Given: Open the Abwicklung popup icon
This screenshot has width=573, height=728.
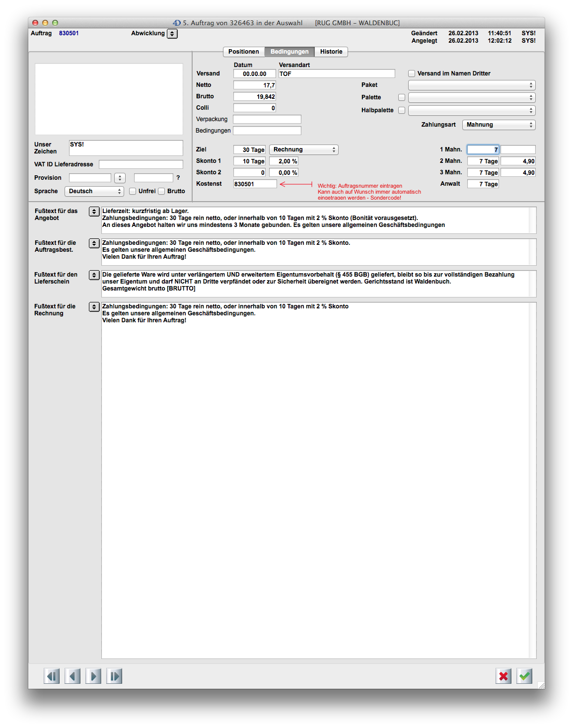Looking at the screenshot, I should (x=172, y=34).
